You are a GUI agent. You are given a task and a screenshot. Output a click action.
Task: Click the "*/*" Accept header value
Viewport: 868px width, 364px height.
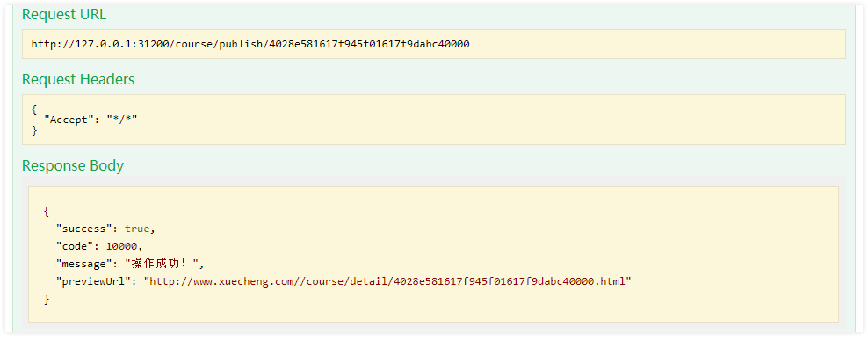[x=122, y=119]
